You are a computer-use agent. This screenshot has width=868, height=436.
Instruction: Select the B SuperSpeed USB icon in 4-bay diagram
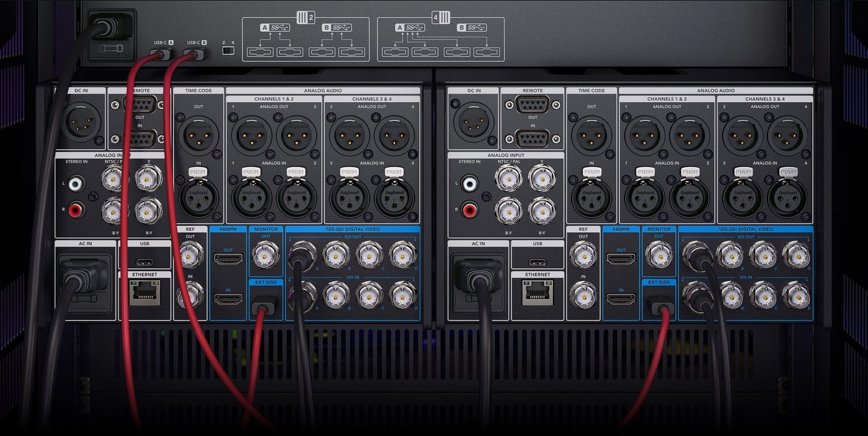tap(472, 27)
